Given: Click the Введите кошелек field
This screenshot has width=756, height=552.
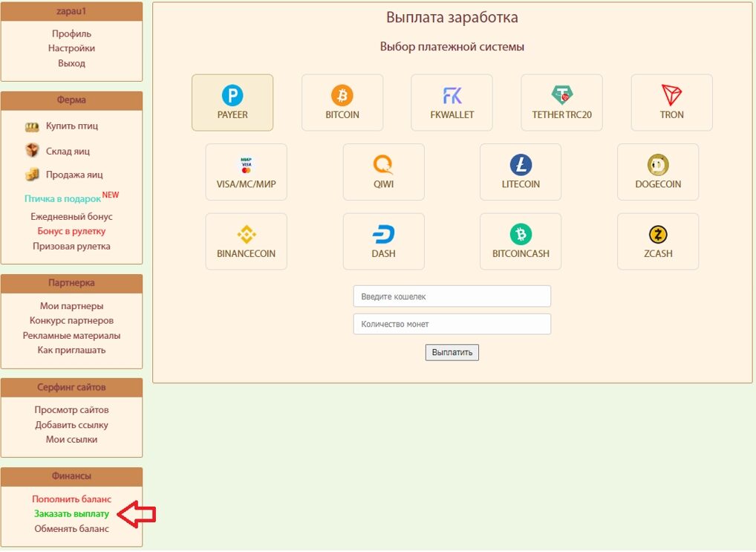Looking at the screenshot, I should (x=452, y=296).
